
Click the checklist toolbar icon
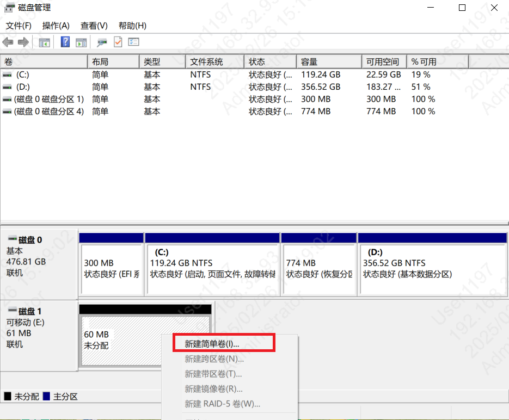coord(133,42)
